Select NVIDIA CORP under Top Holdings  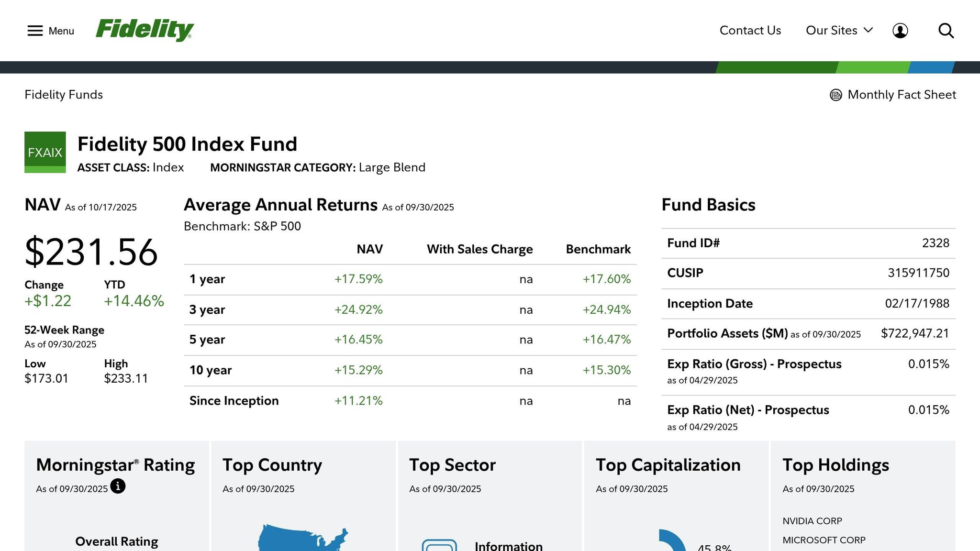pyautogui.click(x=812, y=521)
